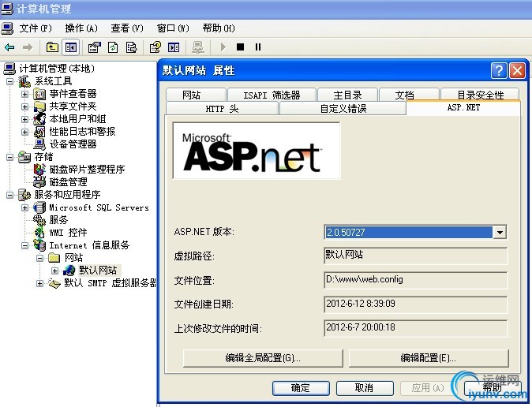Click the dialog title bar Help button
This screenshot has height=407, width=532.
[x=499, y=70]
